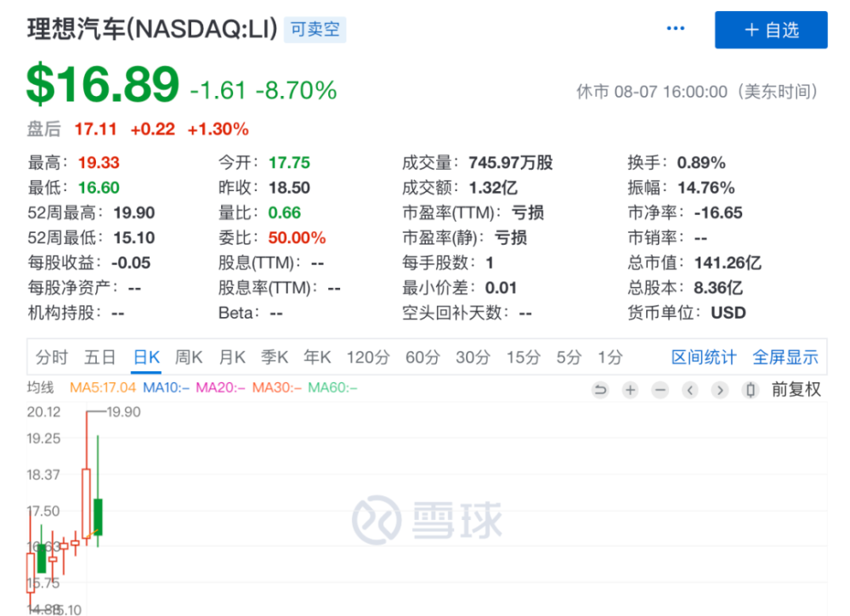Click the 52周最高 value 19.90
850x616 pixels.
tap(134, 212)
